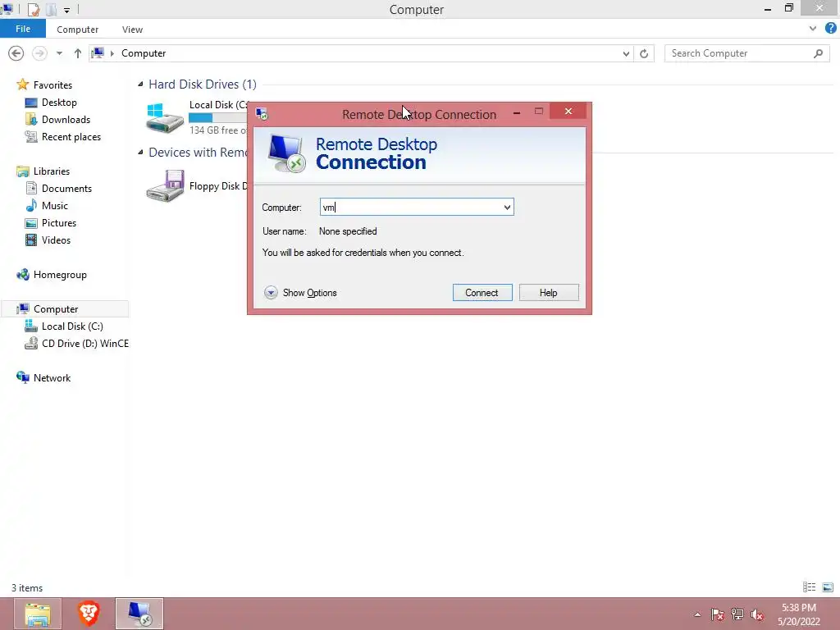Select Network in the navigation pane
This screenshot has height=630, width=840.
[x=52, y=377]
